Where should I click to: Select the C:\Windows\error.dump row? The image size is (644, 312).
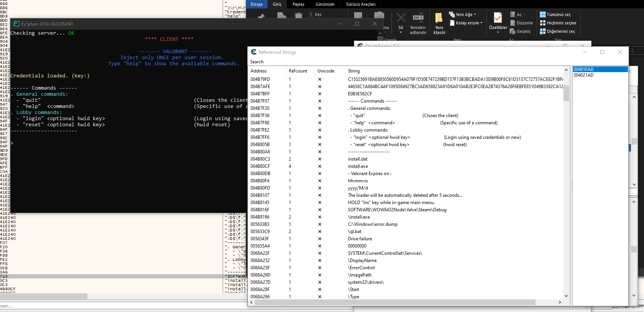pos(406,224)
